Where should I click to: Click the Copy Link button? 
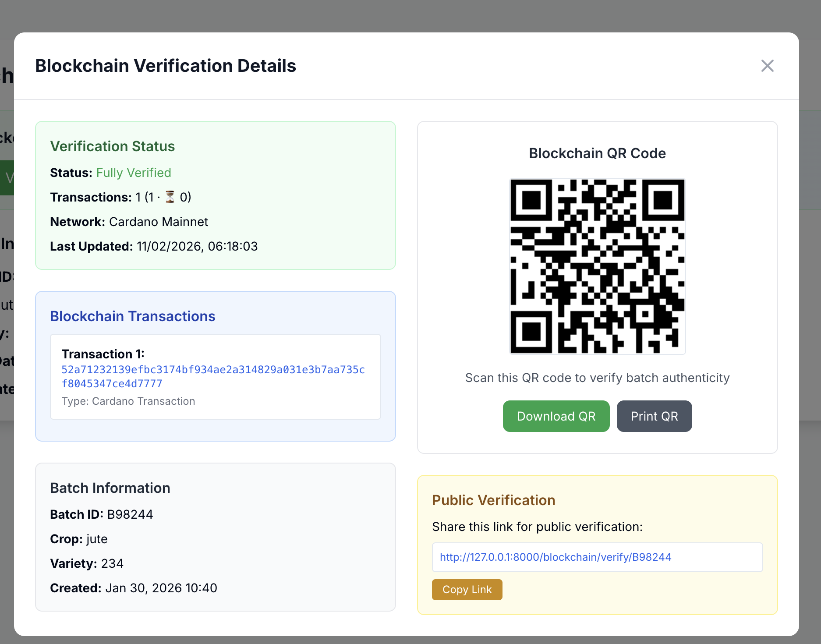coord(467,590)
